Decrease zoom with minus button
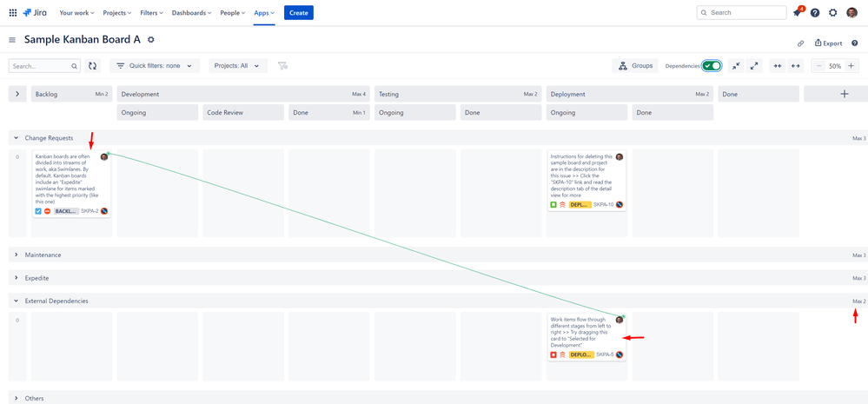The width and height of the screenshot is (868, 404). click(x=820, y=66)
